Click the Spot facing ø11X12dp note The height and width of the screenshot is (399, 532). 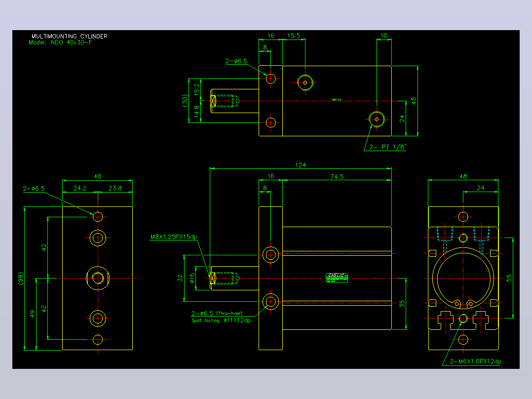click(221, 320)
